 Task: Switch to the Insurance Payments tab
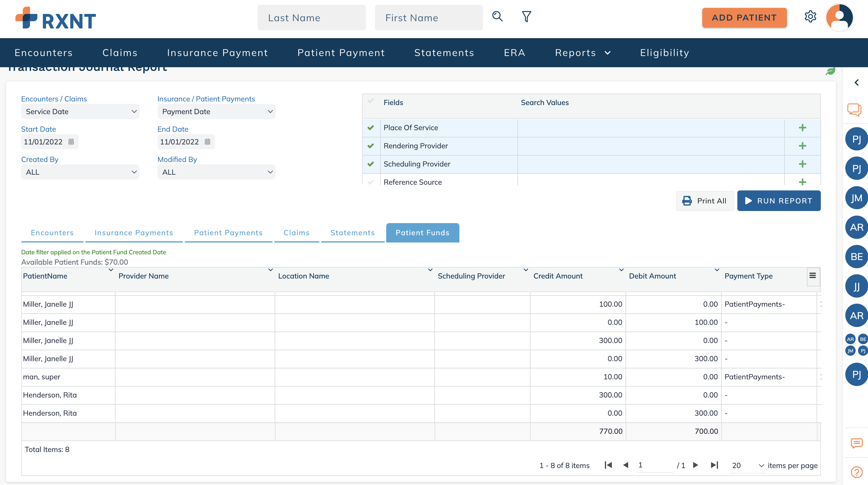(134, 233)
